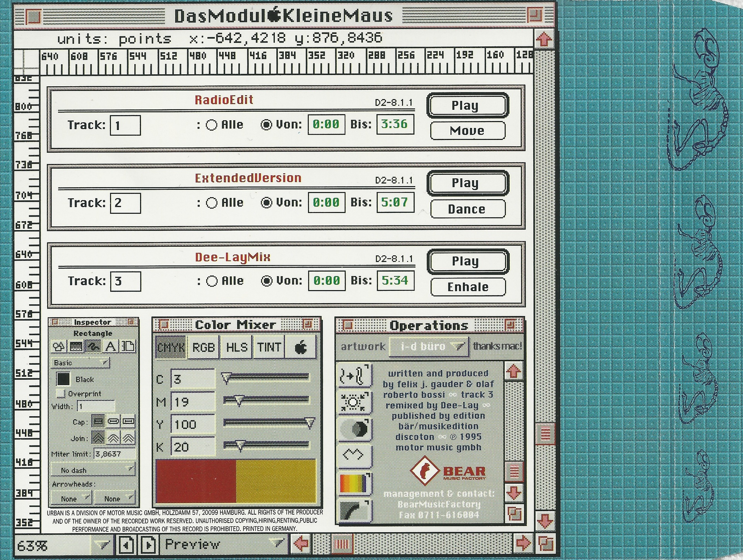Click the Operations panel scroll-up arrow

[x=514, y=372]
